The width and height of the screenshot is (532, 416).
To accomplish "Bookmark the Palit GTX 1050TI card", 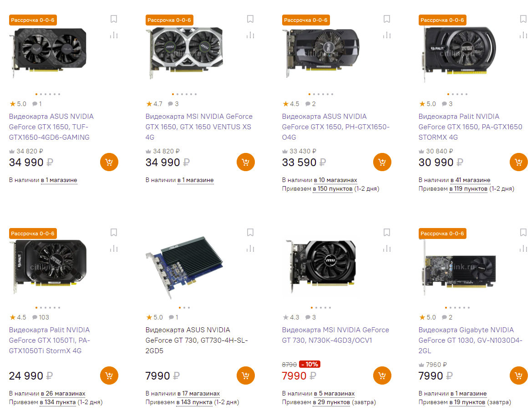I will click(114, 233).
